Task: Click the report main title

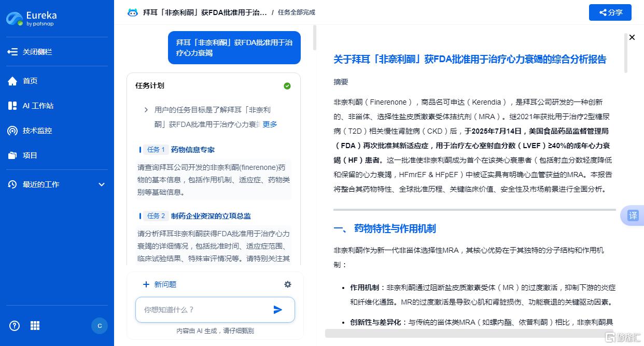Action: (470, 60)
